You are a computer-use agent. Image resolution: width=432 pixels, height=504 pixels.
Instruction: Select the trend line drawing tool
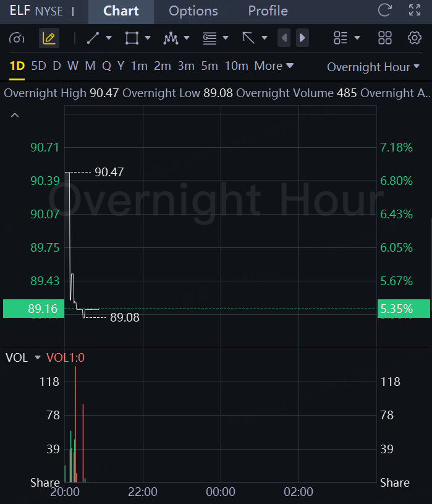point(93,38)
